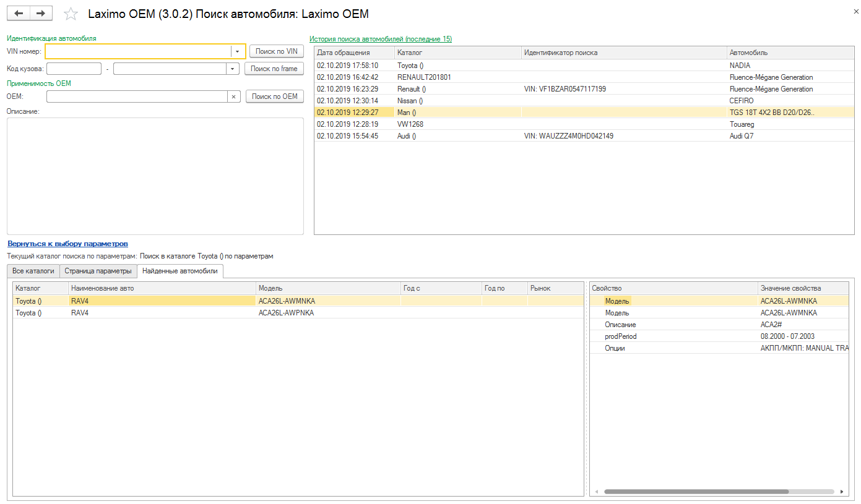Click the Поиск по frame button
Image resolution: width=861 pixels, height=504 pixels.
274,69
